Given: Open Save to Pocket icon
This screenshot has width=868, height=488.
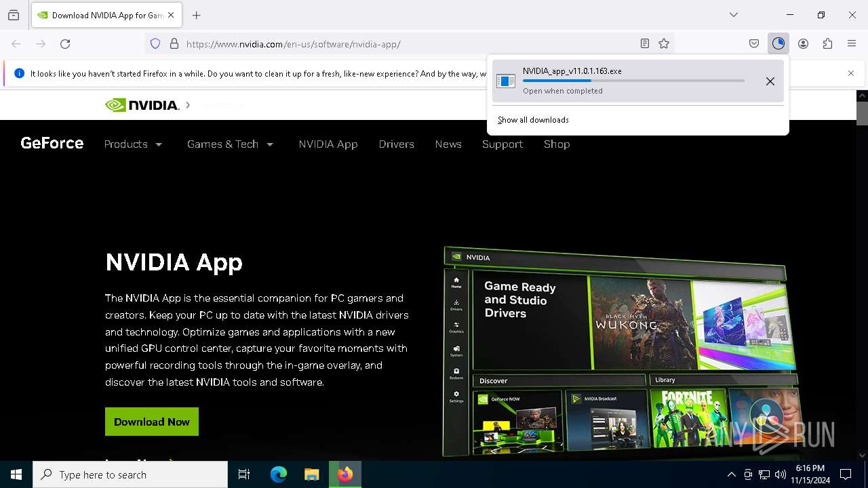Looking at the screenshot, I should tap(754, 44).
